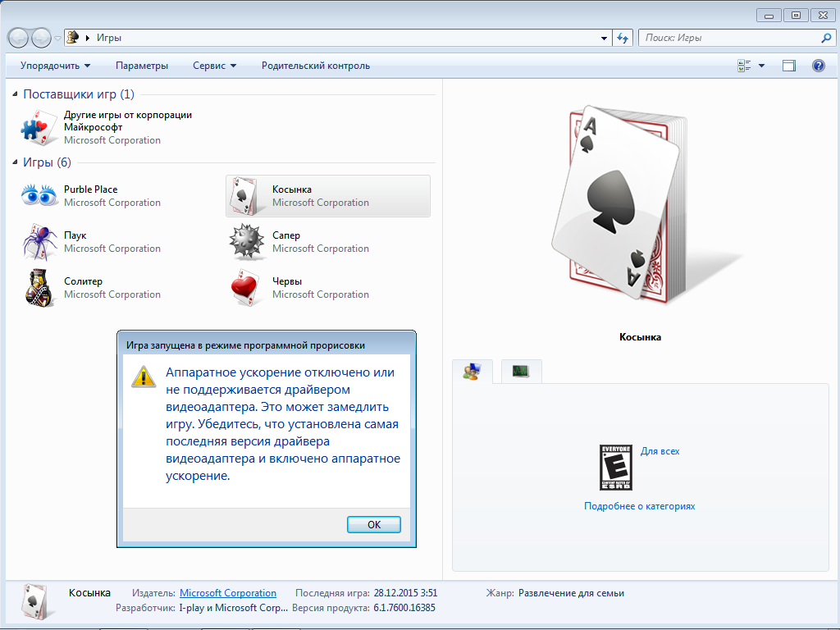Click the breadcrumb arrow before Игры

(88, 38)
